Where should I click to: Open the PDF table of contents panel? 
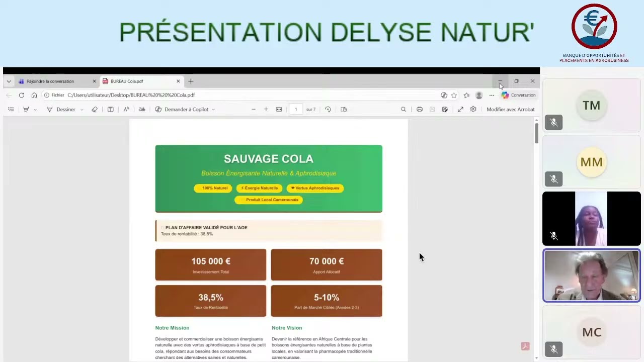[11, 109]
